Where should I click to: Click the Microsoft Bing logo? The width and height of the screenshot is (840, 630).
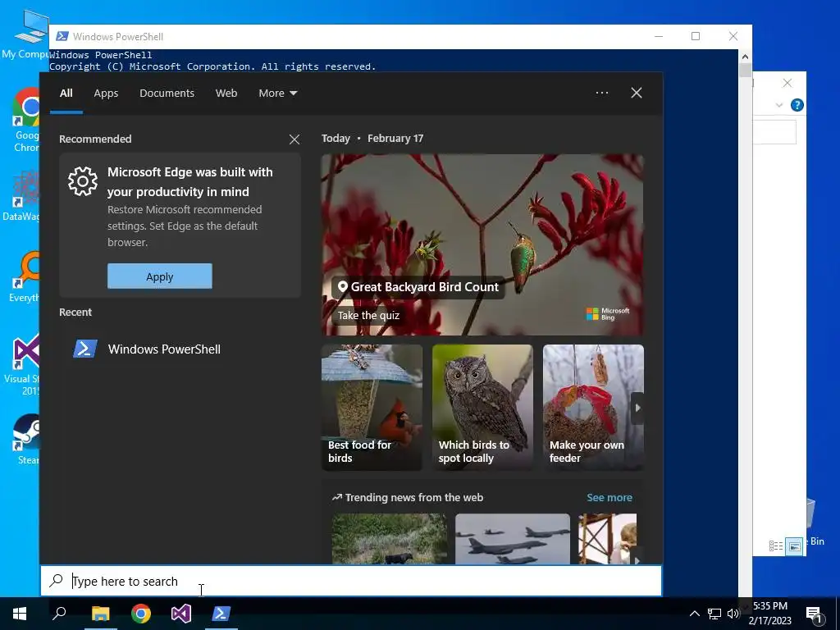pyautogui.click(x=608, y=314)
